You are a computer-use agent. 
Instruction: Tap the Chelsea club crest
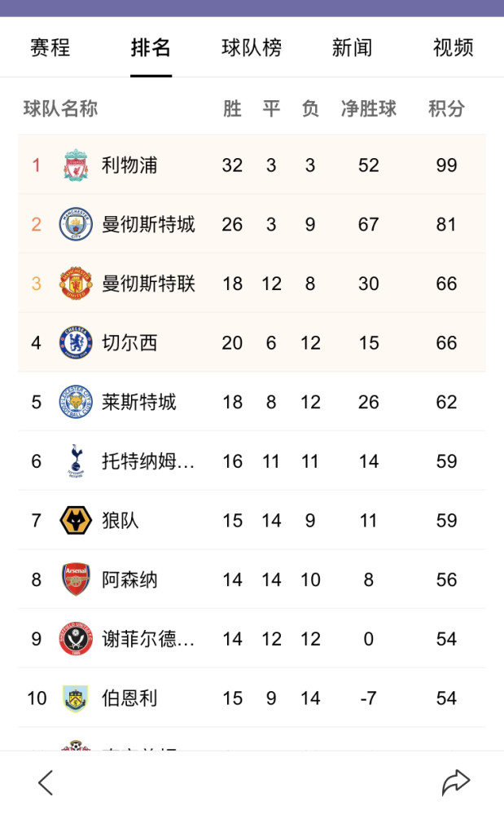coord(76,342)
